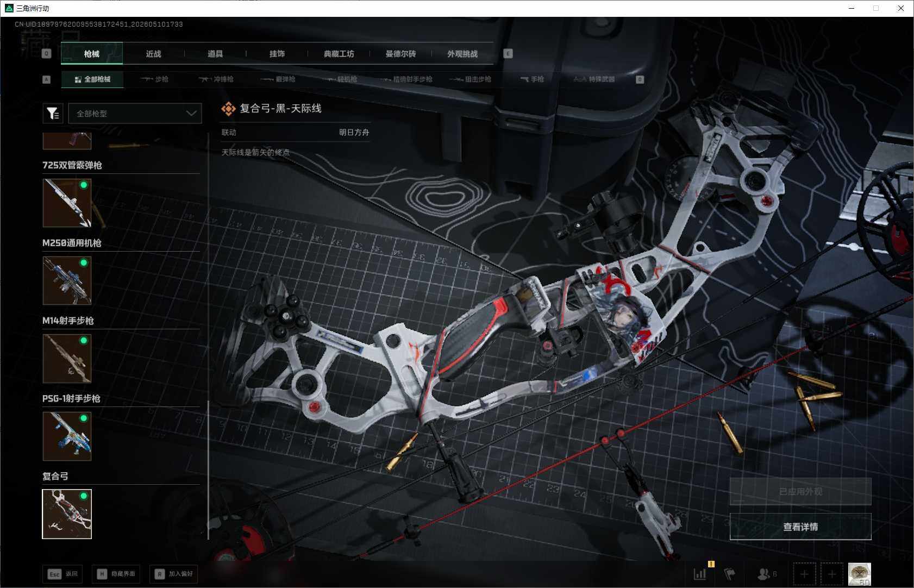914x588 pixels.
Task: Switch to the 曼德尔砖 tab
Action: pos(400,53)
